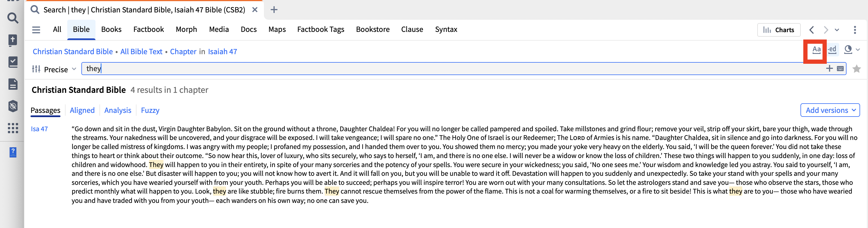Screen dimensions: 868x228
Task: Expand the history chevron beside forward arrow
Action: (x=837, y=30)
